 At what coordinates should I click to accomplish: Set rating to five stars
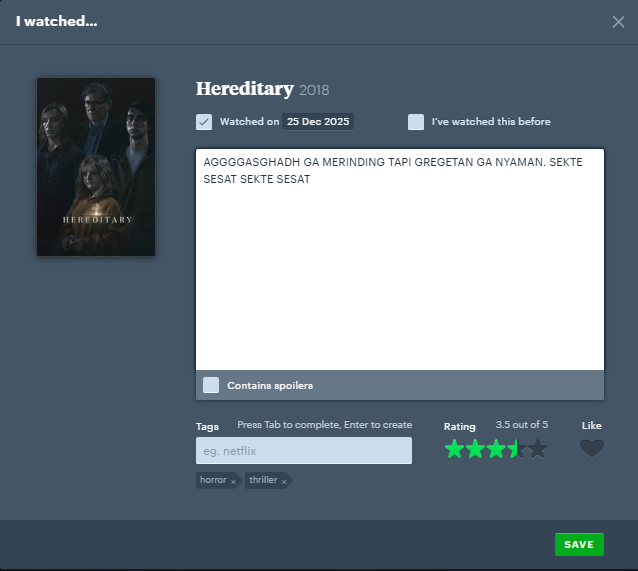click(538, 449)
